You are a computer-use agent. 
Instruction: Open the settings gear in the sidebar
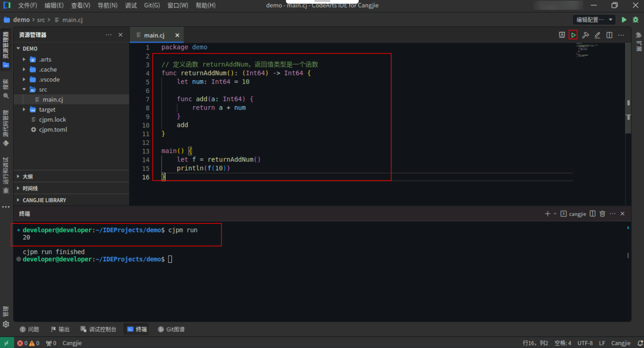6,324
